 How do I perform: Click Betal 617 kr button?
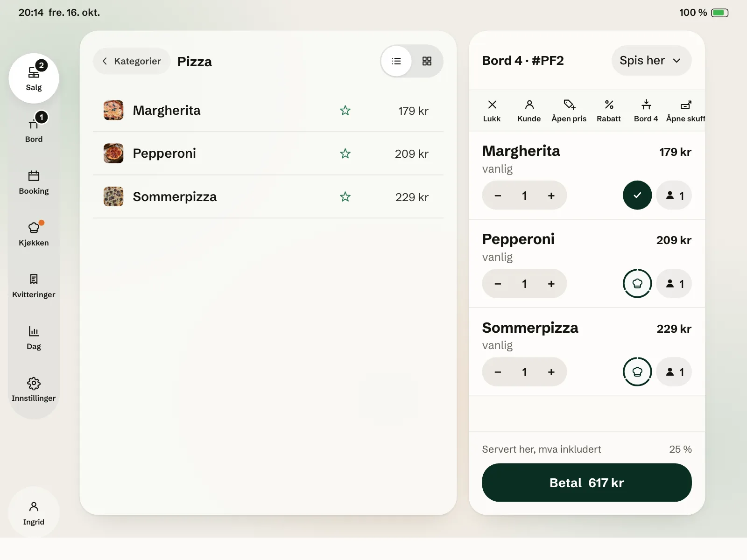tap(586, 483)
